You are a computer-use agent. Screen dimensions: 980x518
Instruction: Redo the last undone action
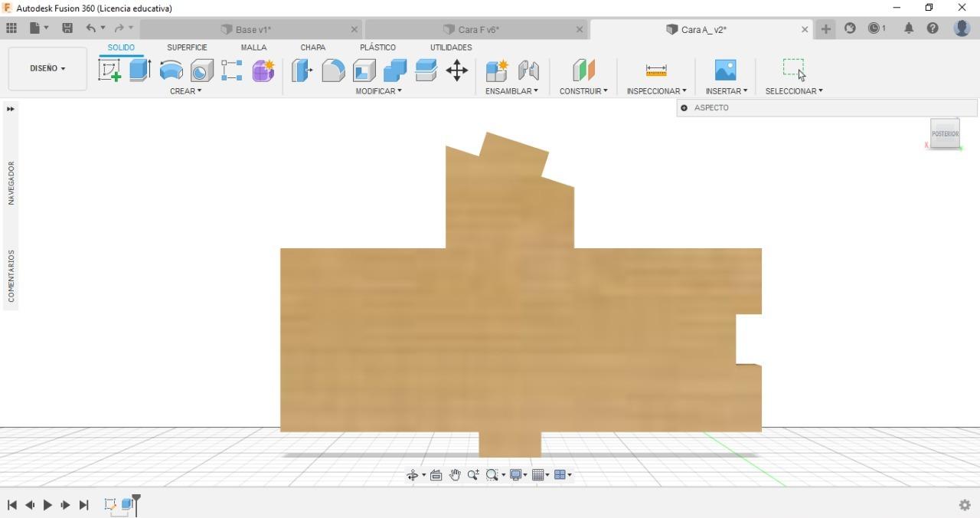coord(119,28)
